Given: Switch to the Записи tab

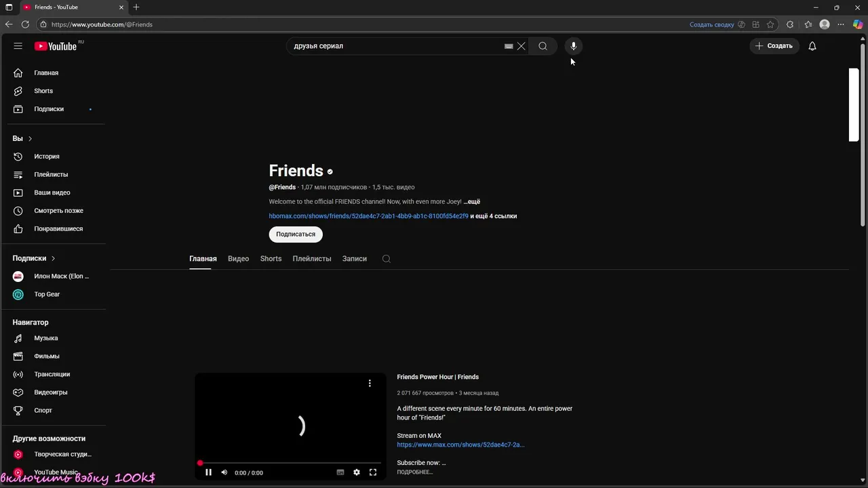Looking at the screenshot, I should click(355, 259).
